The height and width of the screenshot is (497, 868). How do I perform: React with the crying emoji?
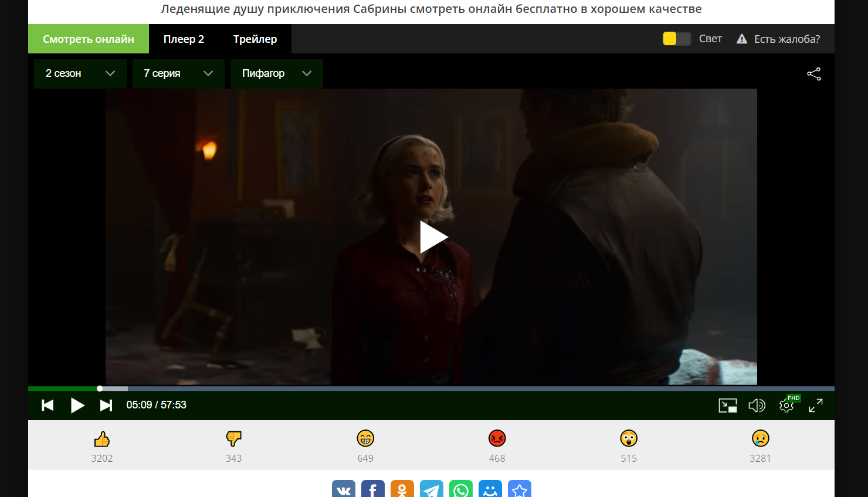(x=760, y=438)
